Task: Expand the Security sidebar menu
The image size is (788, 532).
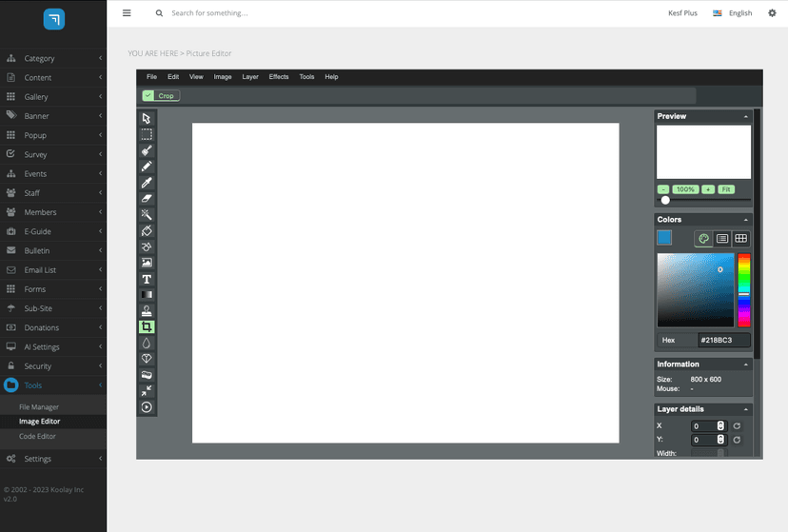Action: pyautogui.click(x=53, y=366)
